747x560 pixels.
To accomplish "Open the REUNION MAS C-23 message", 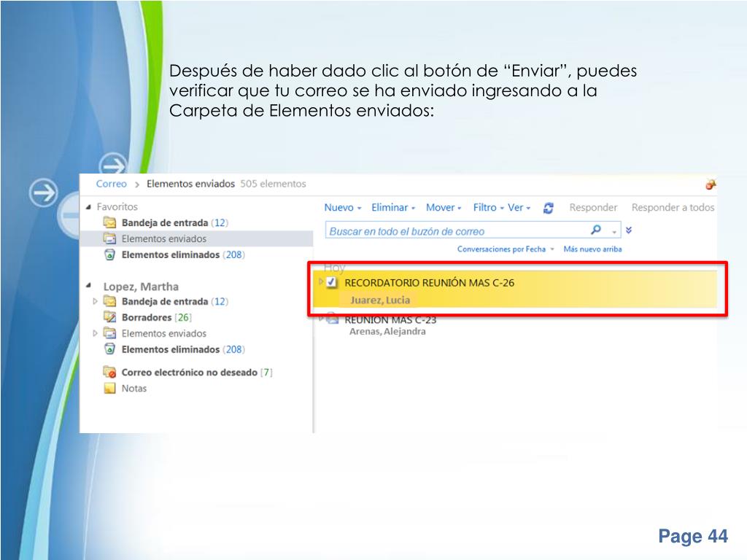I will point(391,321).
